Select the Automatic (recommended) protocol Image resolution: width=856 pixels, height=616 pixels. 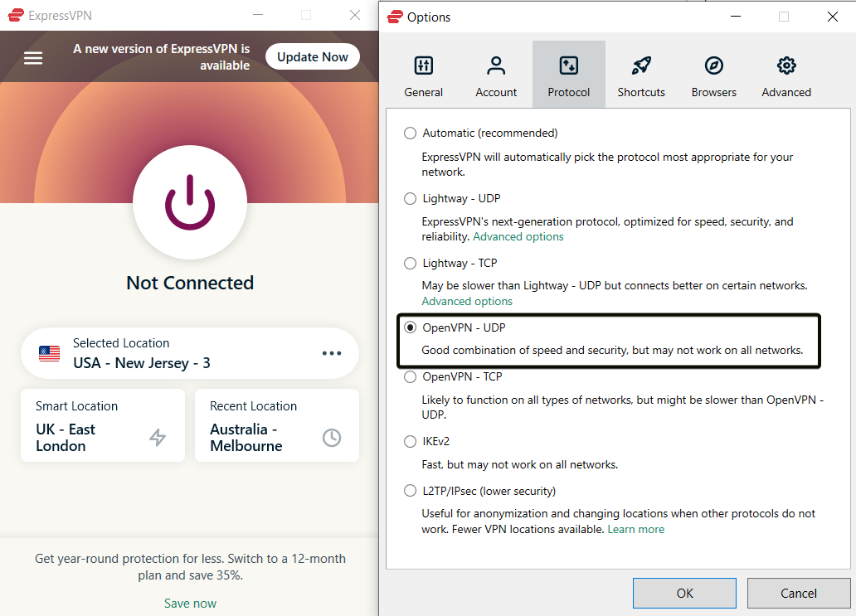pyautogui.click(x=410, y=133)
